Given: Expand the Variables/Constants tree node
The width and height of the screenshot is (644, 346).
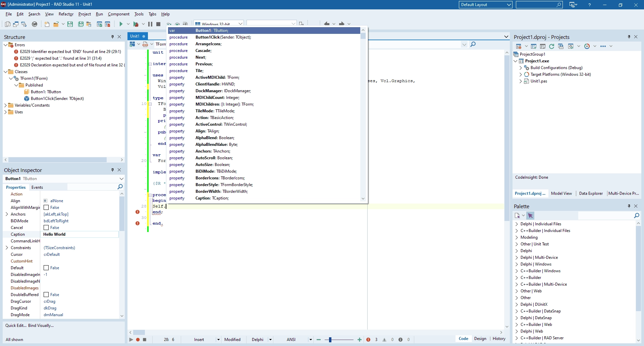Looking at the screenshot, I should tap(5, 105).
